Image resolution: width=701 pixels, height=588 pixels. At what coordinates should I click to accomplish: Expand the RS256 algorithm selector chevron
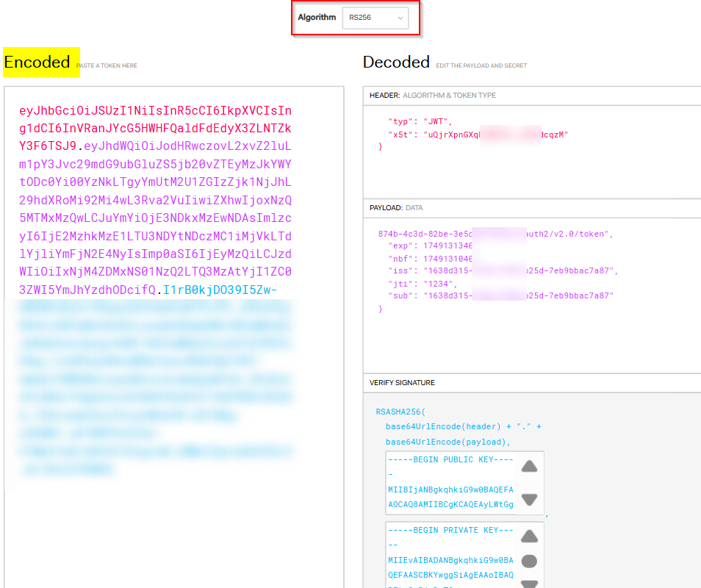(399, 18)
